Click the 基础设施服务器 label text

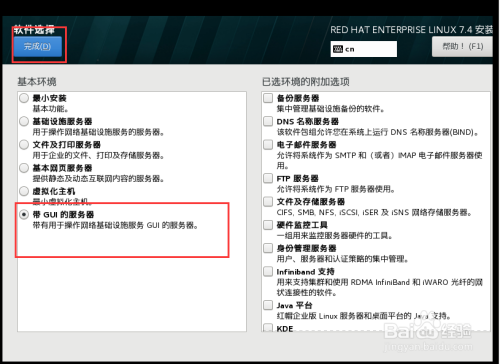click(62, 121)
